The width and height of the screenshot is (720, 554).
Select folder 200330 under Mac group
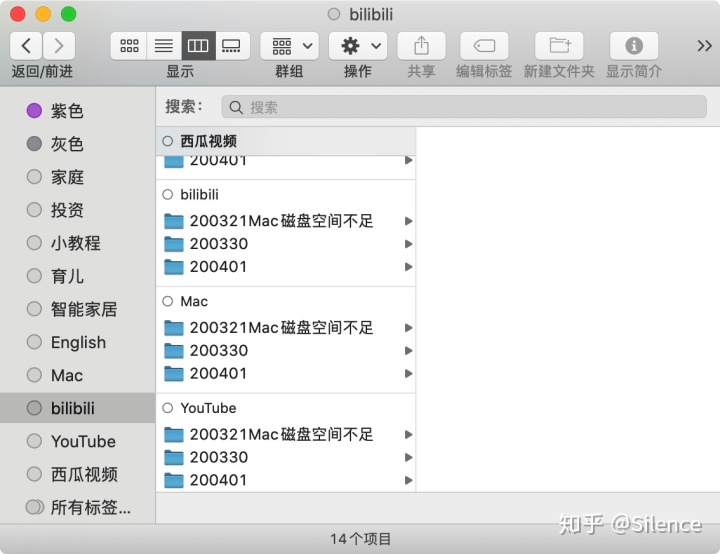click(x=286, y=350)
